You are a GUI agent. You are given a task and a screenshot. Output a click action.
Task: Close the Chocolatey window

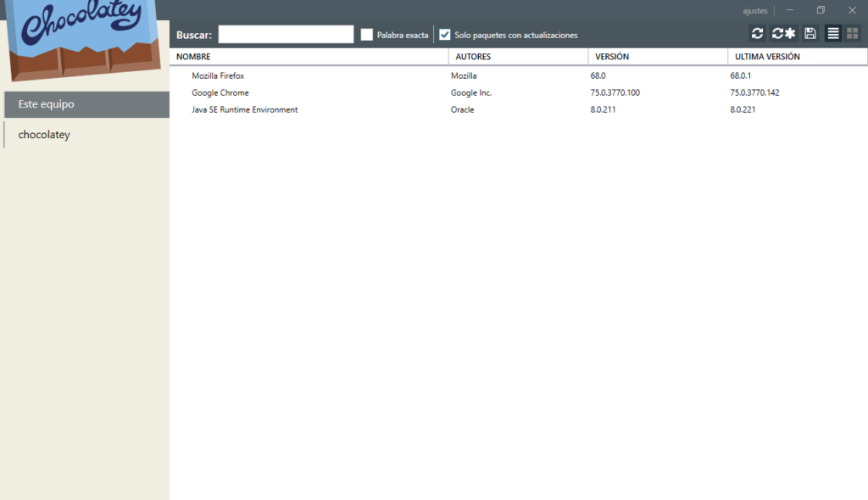(852, 10)
